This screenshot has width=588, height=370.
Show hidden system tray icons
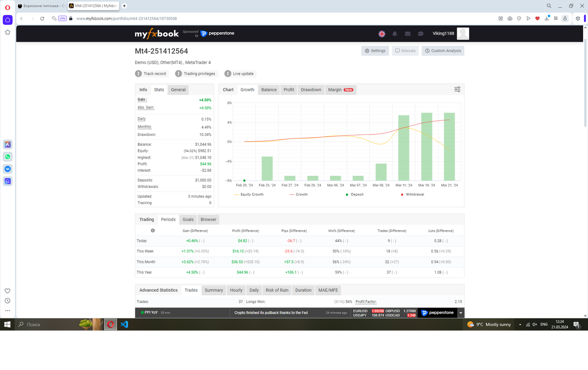point(520,324)
